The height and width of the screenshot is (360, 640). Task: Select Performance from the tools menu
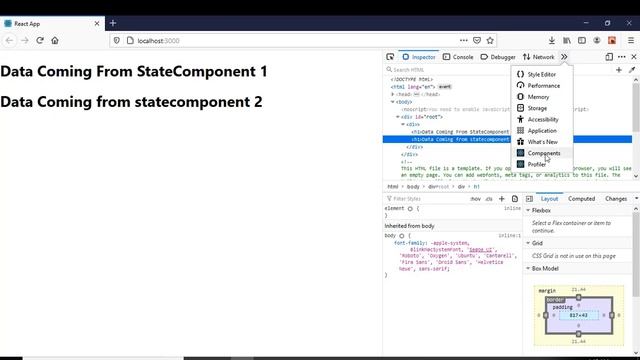pos(542,86)
